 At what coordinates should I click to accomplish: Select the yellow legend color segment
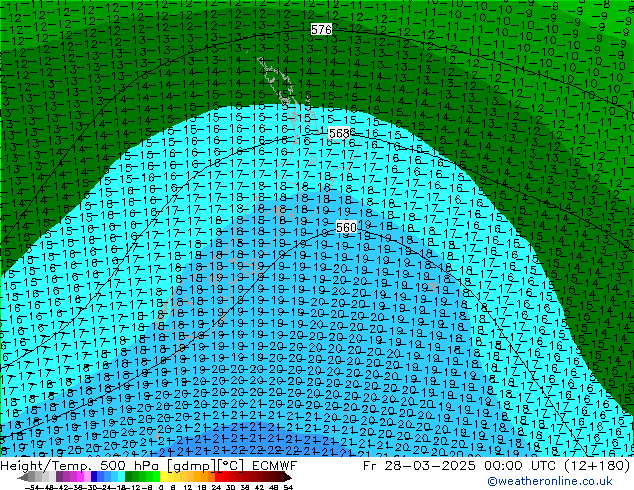(x=163, y=477)
